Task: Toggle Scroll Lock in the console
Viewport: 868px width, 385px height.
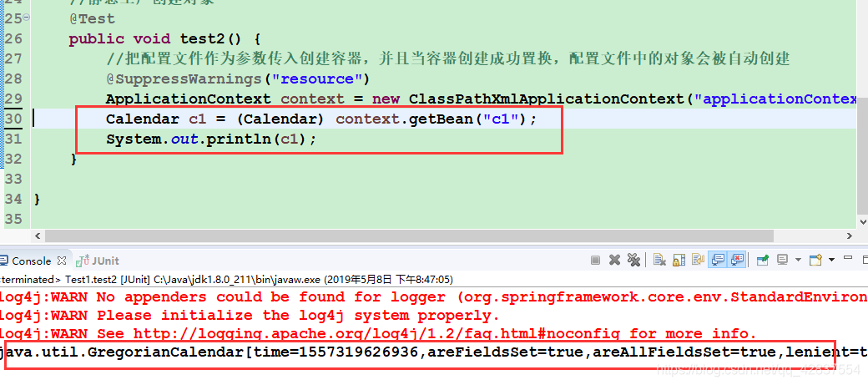Action: 679,260
